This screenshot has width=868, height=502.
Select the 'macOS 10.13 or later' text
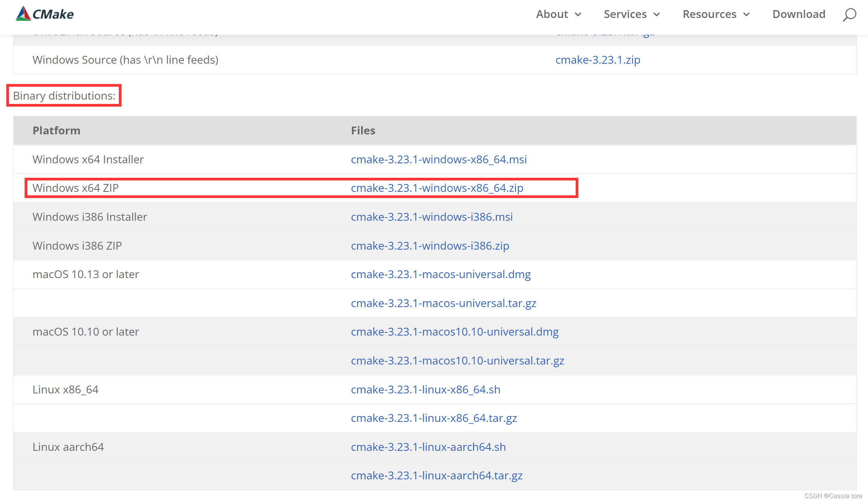pyautogui.click(x=86, y=274)
